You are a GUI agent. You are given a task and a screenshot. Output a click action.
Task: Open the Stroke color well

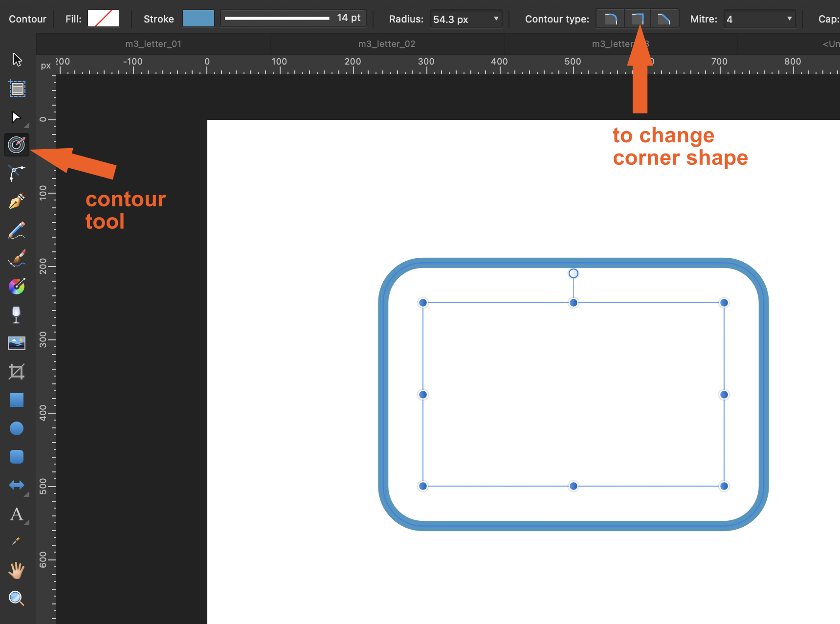click(198, 18)
